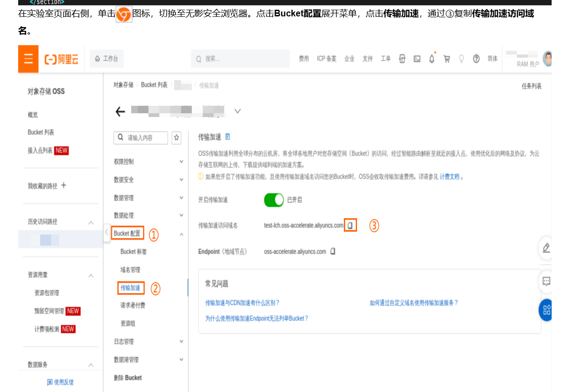
Task: Open the 计费文档 link
Action: point(450,176)
